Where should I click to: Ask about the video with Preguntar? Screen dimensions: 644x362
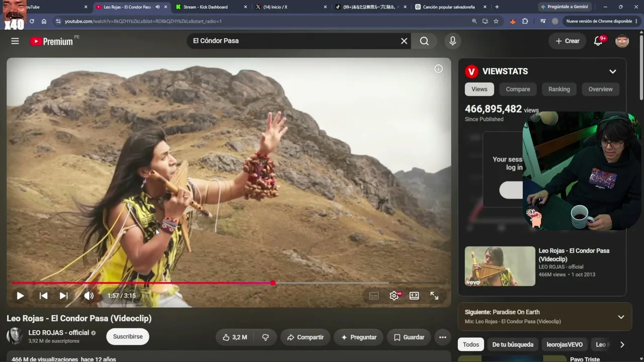(359, 337)
